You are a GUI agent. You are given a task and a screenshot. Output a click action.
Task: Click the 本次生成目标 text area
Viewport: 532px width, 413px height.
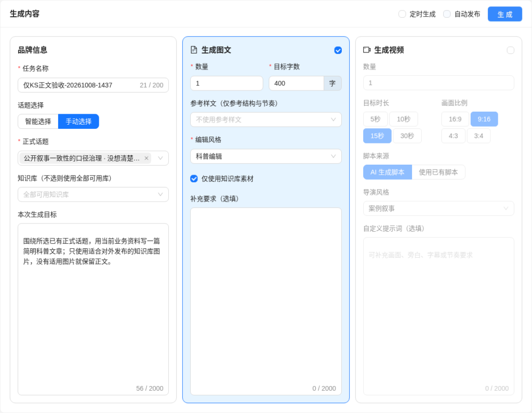[94, 309]
